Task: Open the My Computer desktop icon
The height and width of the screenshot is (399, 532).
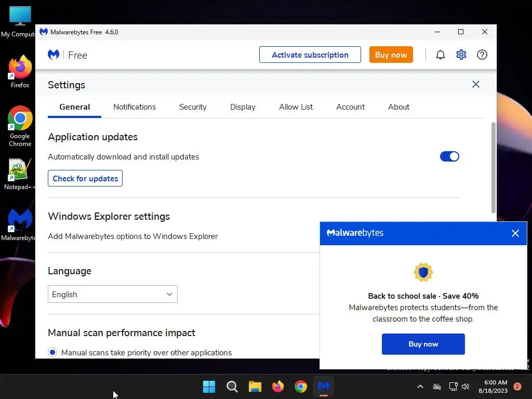Action: [20, 22]
